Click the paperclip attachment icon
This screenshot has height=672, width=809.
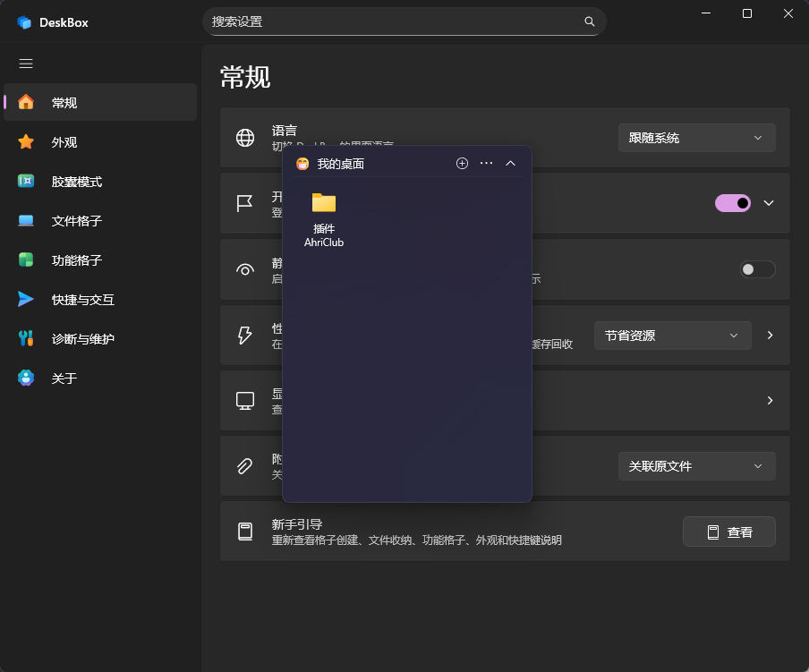(244, 466)
